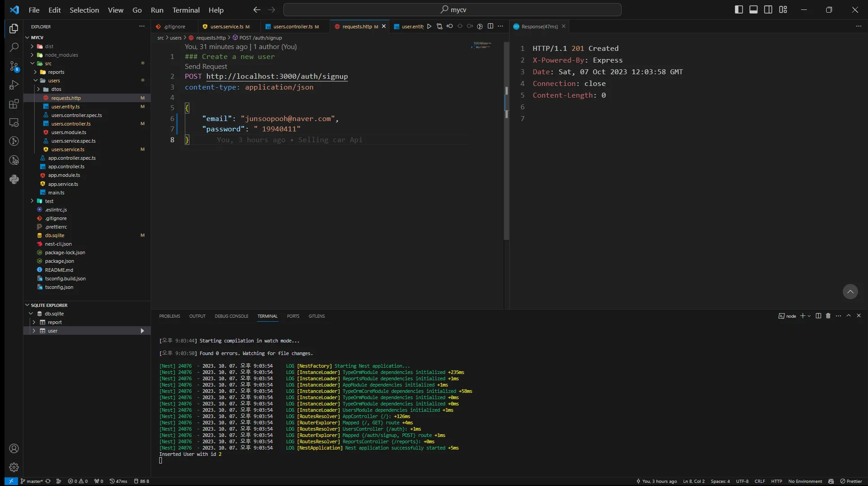Open Accounts icon in activity bar

[13, 448]
